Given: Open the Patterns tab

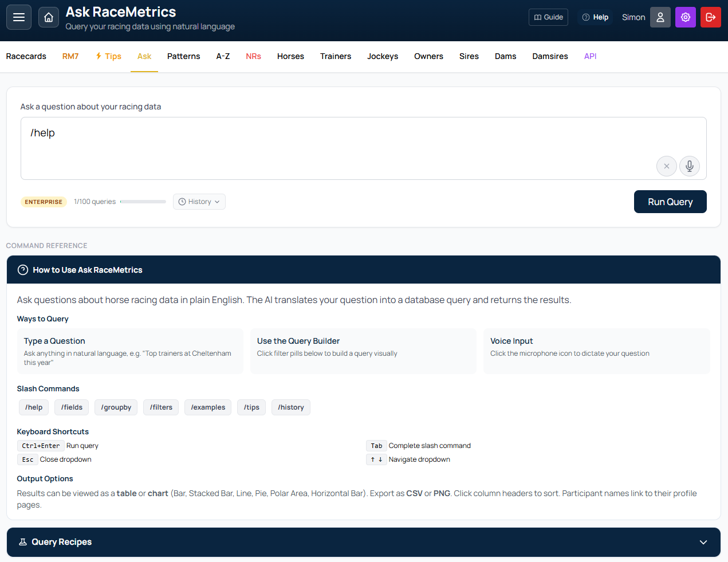Looking at the screenshot, I should pyautogui.click(x=184, y=56).
